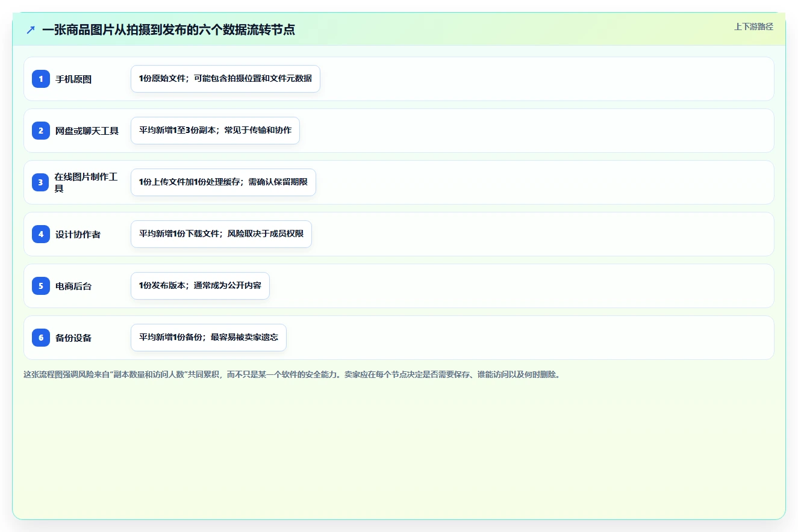Viewport: 798px width, 532px height.
Task: Click the chip 1份上传文件加1份处理缓存
Action: pos(223,182)
